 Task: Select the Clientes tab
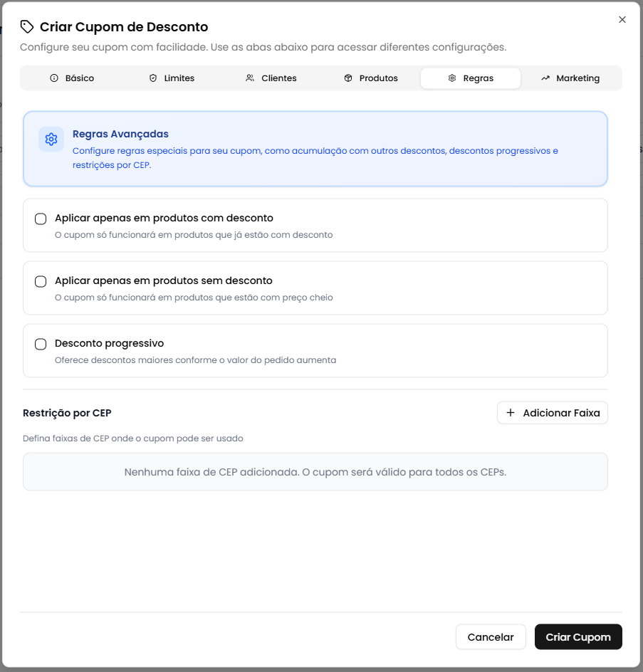271,78
